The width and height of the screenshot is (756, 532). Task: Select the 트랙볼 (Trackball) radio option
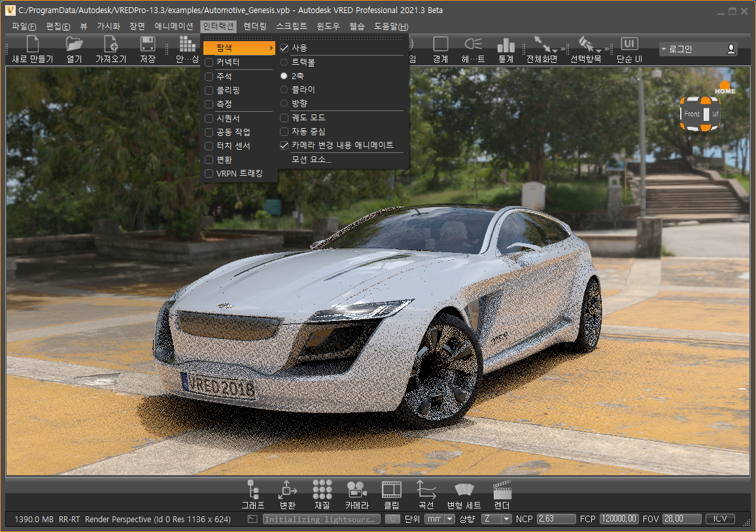coord(284,62)
